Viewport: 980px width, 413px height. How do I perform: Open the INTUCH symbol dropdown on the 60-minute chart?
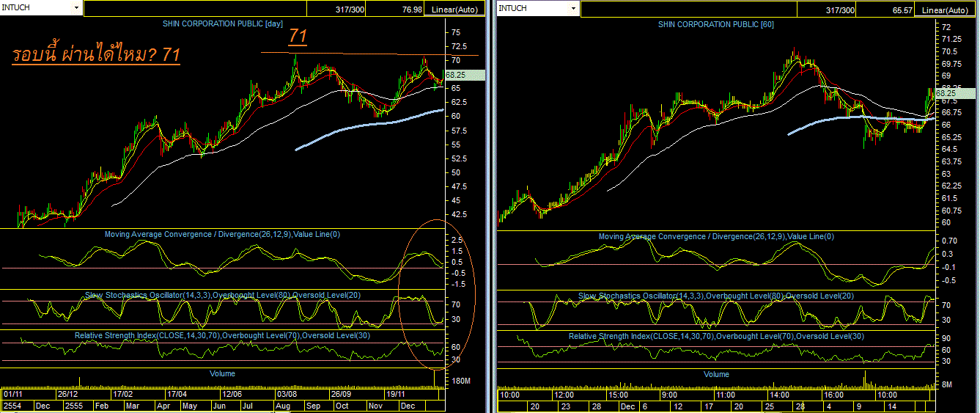[x=573, y=8]
